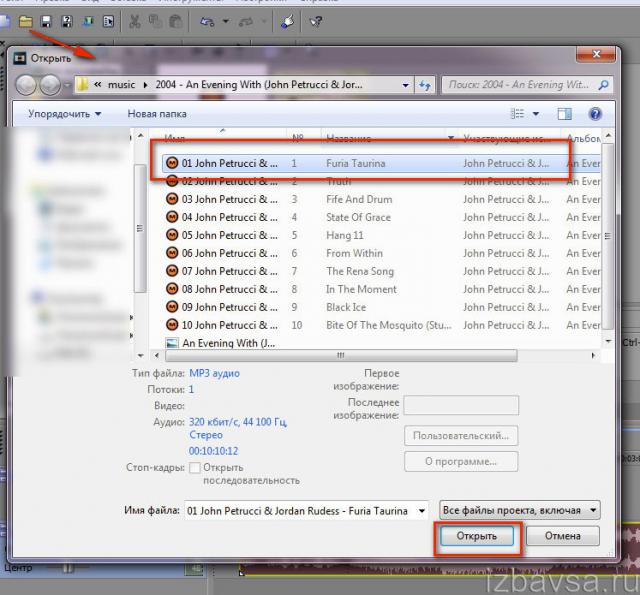This screenshot has width=640, height=595.
Task: Click the refresh icon beside address bar
Action: tap(424, 86)
